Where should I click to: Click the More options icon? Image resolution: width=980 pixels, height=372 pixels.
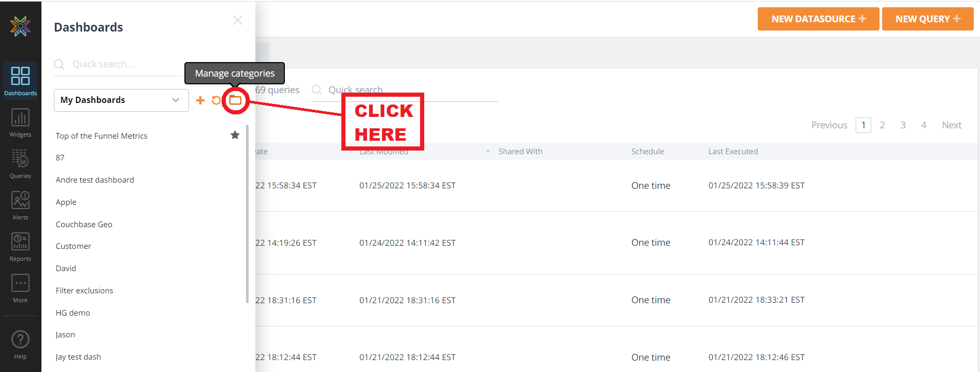(x=20, y=288)
